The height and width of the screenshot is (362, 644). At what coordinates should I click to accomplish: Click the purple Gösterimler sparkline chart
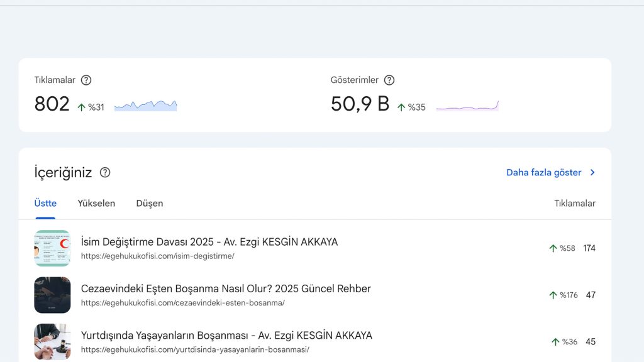point(467,107)
